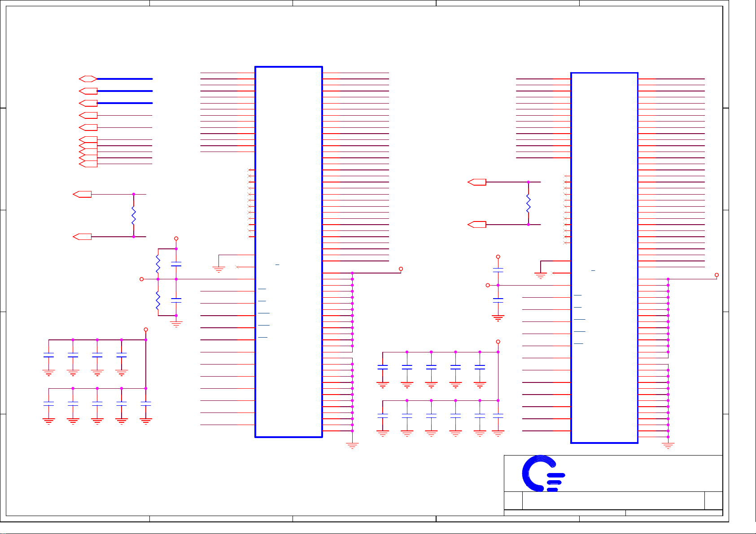Select resistor between the two left-side ports
The width and height of the screenshot is (756, 534).
tap(134, 216)
